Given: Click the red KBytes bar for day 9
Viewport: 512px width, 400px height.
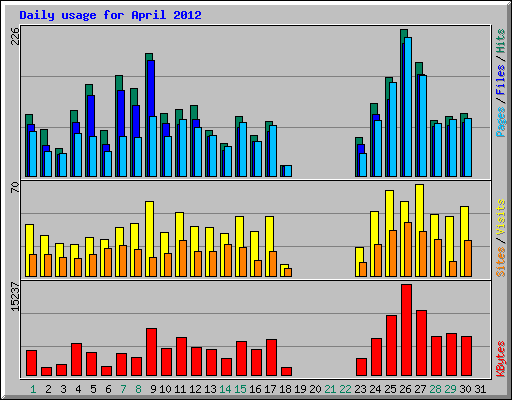Looking at the screenshot, I should pos(152,352).
